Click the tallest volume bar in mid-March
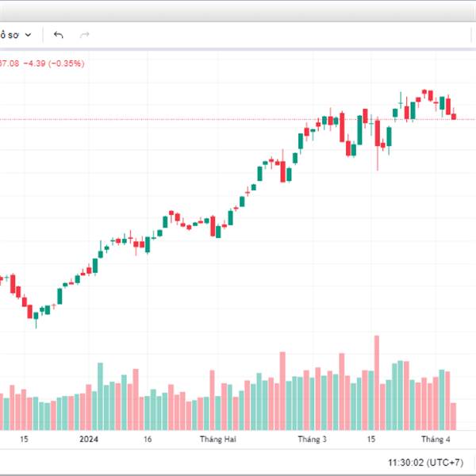 (377, 383)
